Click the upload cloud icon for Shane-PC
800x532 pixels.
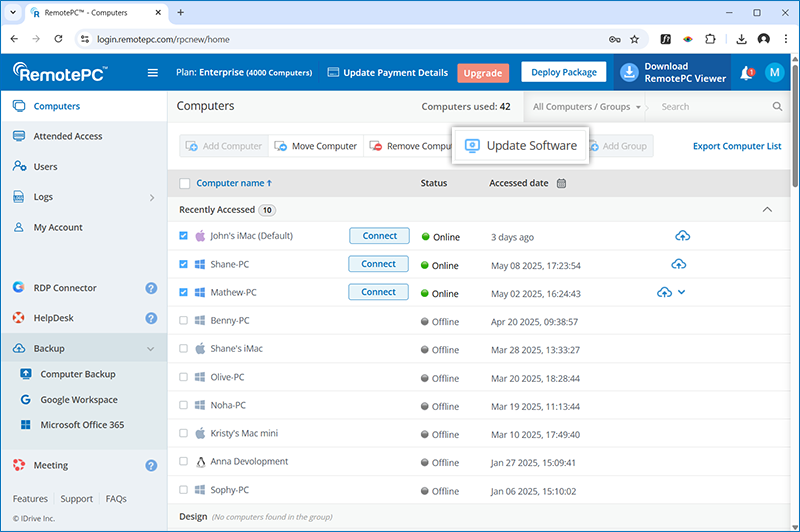click(678, 264)
